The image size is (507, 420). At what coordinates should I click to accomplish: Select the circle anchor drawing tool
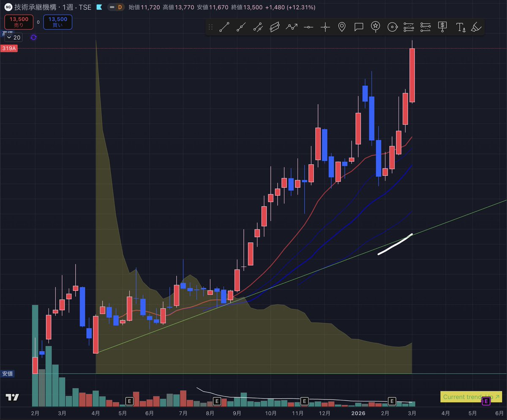(392, 27)
